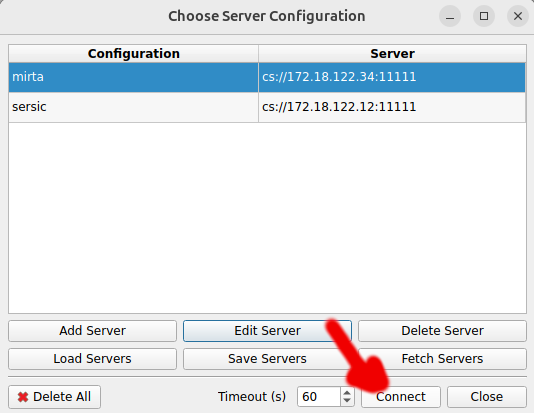Click the Fetch Servers button
This screenshot has width=534, height=413.
[x=442, y=359]
